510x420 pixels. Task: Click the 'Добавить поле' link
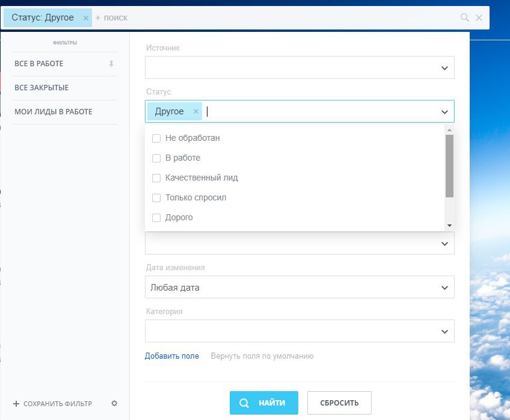point(172,356)
